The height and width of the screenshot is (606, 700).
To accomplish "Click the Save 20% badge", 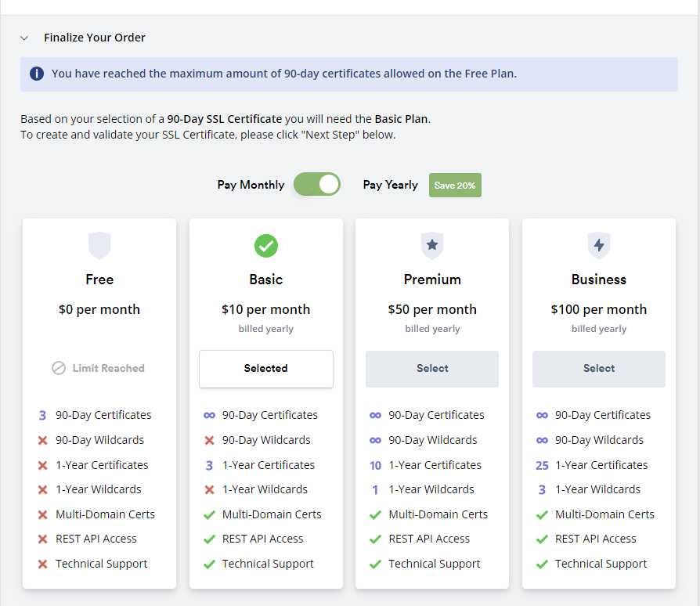I will pyautogui.click(x=455, y=186).
